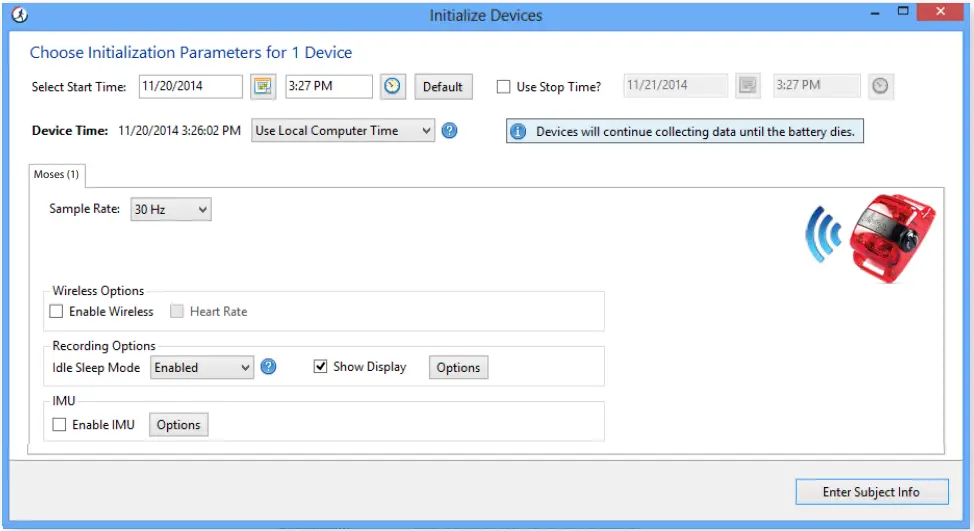Open the start time clock picker
This screenshot has width=974, height=531.
pos(392,86)
